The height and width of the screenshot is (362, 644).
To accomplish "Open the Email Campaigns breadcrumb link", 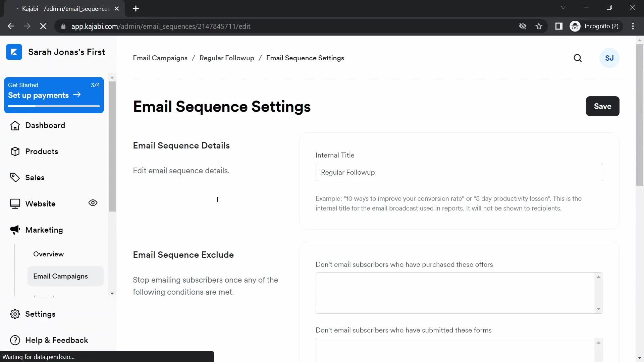I will pos(160,58).
